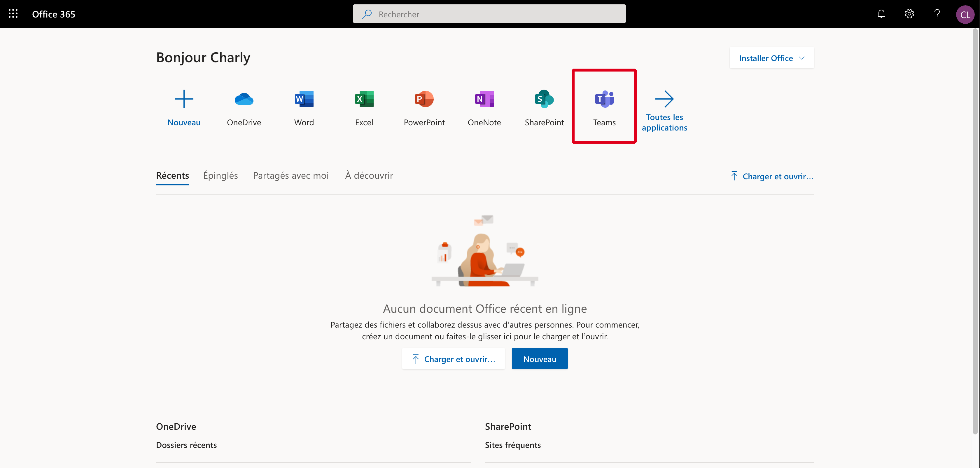Click the Office 365 title link
This screenshot has width=980, height=468.
tap(54, 14)
